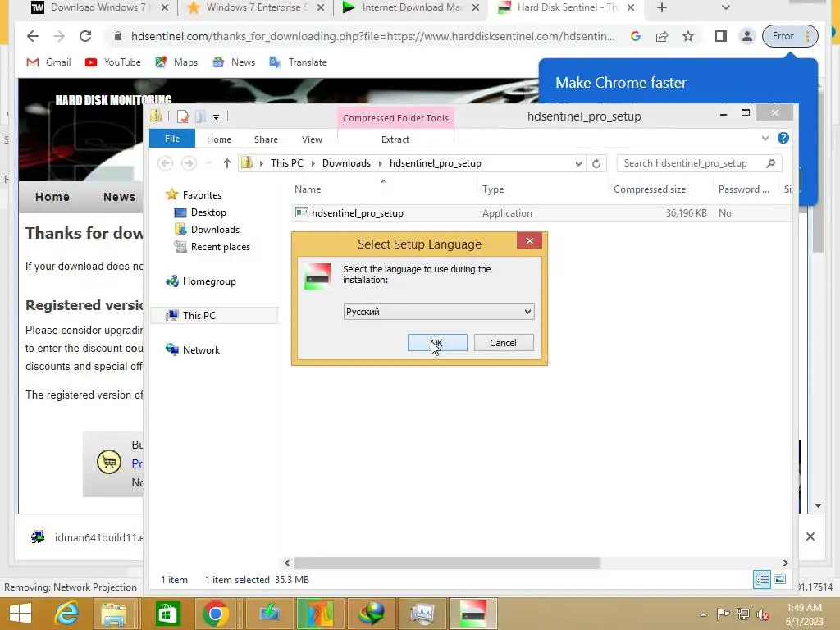Open the Maps bookmark
Viewport: 840px width, 630px height.
tap(176, 62)
